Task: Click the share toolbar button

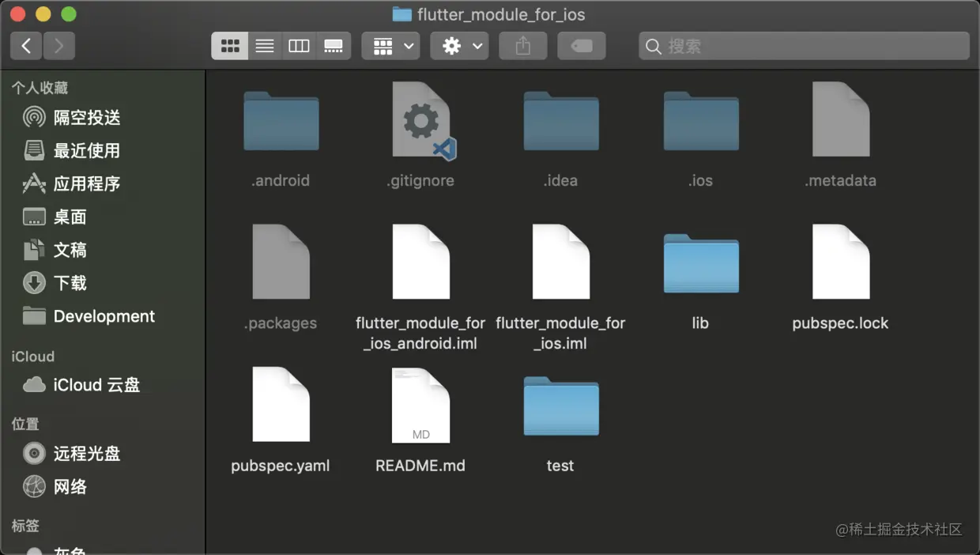Action: 522,46
